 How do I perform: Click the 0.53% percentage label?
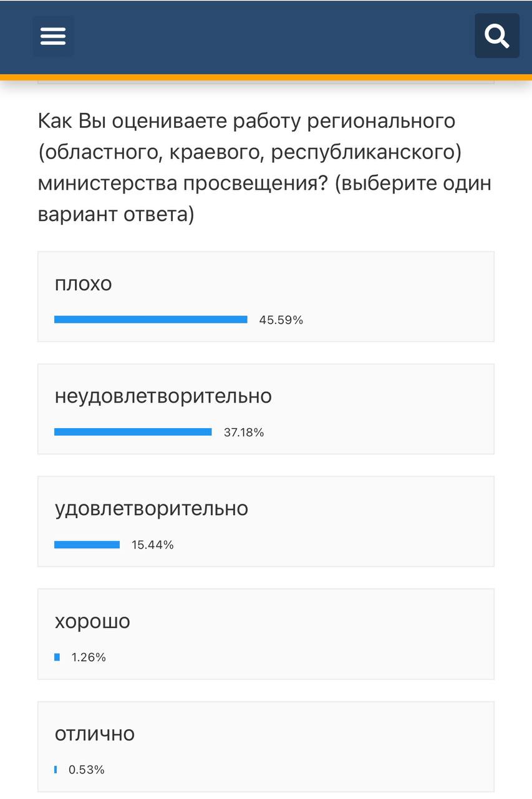[87, 770]
